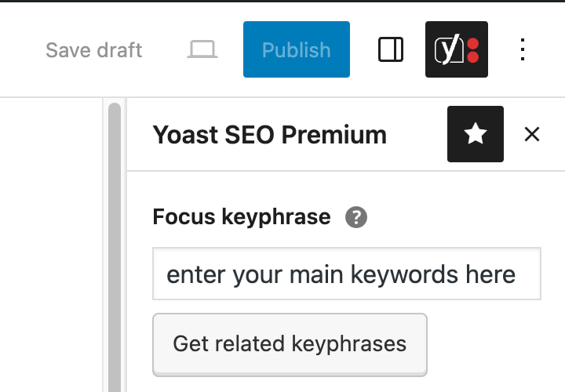Hide the block settings sidebar
The image size is (565, 392).
tap(391, 49)
